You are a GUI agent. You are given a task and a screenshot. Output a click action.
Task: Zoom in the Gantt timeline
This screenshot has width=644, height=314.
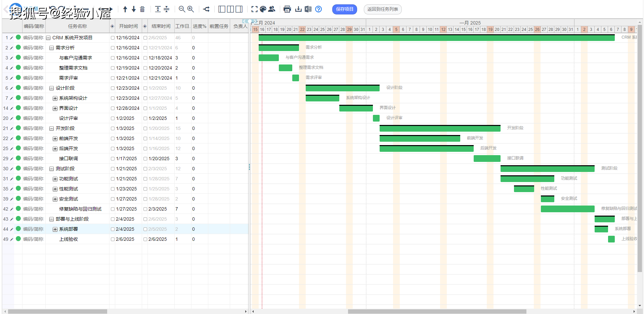pyautogui.click(x=190, y=9)
